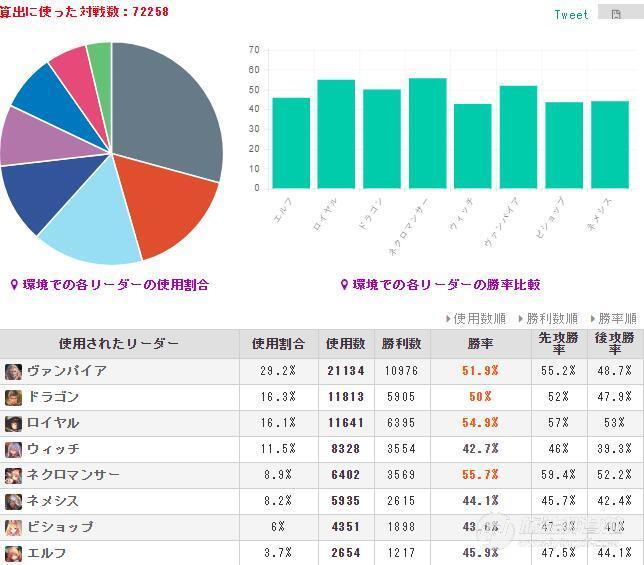Click the ロイヤル leader portrait icon
Viewport: 644px width, 565px height.
coord(13,423)
